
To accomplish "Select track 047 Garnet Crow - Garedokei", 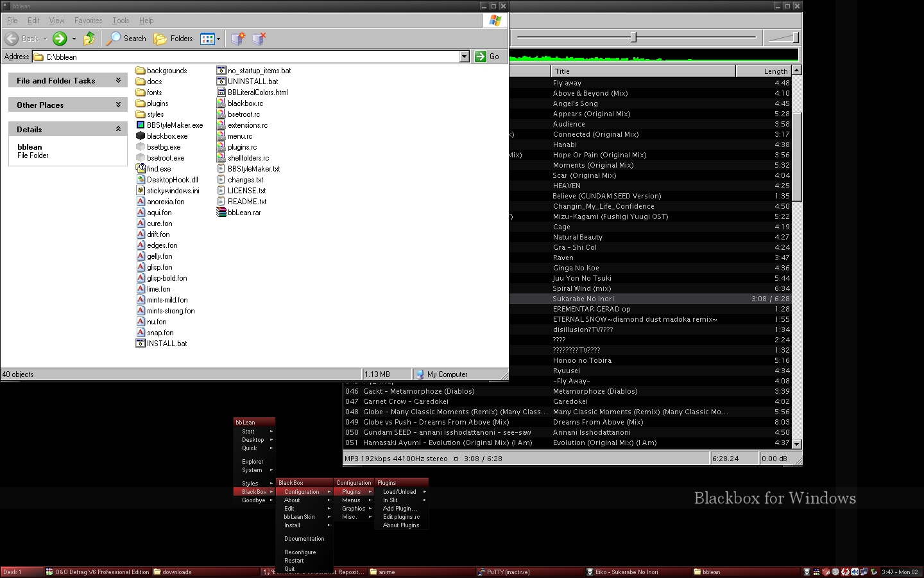I will point(567,401).
